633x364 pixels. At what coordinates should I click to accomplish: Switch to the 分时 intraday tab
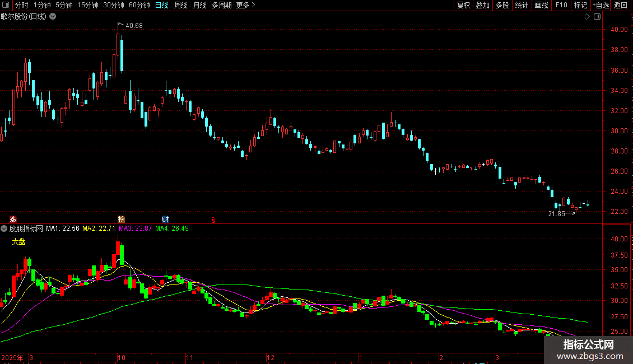tap(22, 5)
